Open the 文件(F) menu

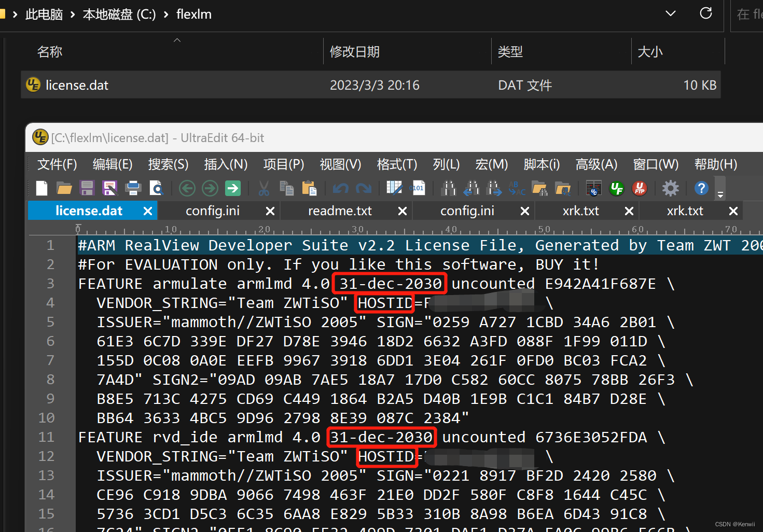57,164
